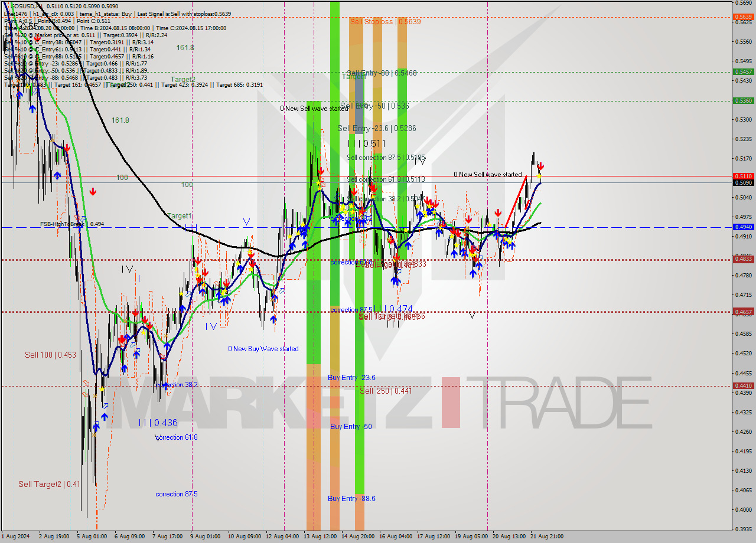Select the 'I I I 0.474' wave label
The height and width of the screenshot is (543, 756).
(x=393, y=309)
